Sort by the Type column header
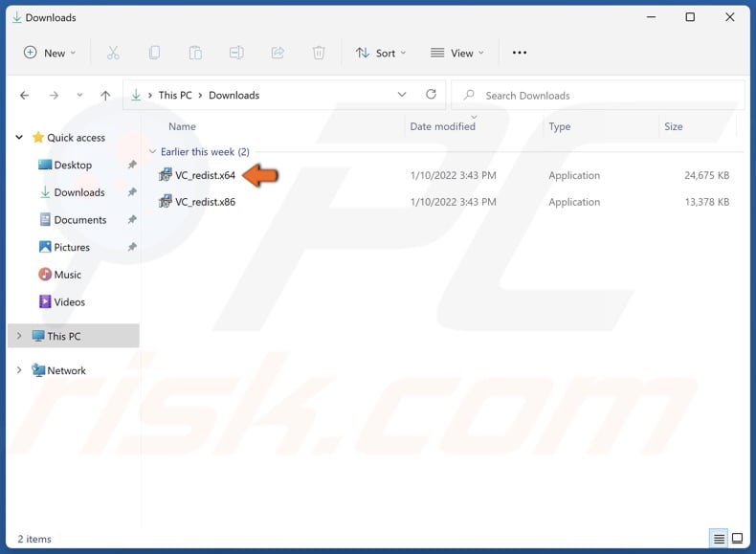 pyautogui.click(x=559, y=126)
